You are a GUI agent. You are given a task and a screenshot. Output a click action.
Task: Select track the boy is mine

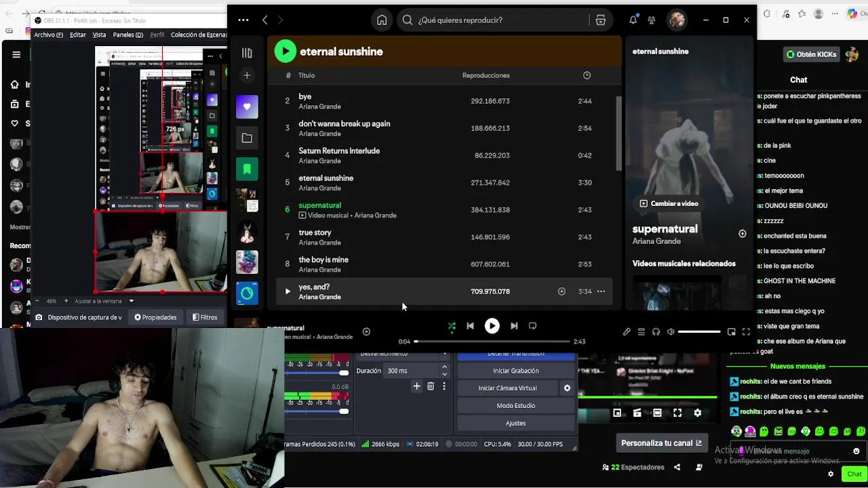click(323, 260)
